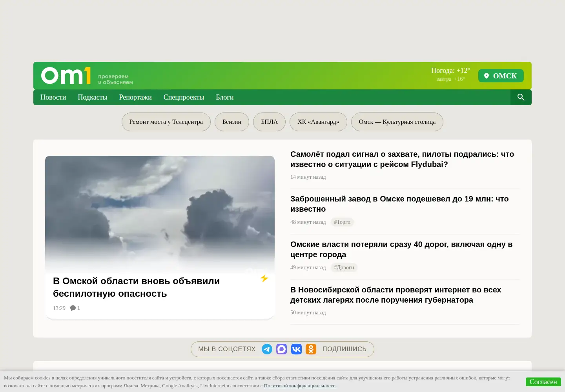This screenshot has height=392, width=565.
Task: Go to Репортажи section
Action: click(135, 97)
